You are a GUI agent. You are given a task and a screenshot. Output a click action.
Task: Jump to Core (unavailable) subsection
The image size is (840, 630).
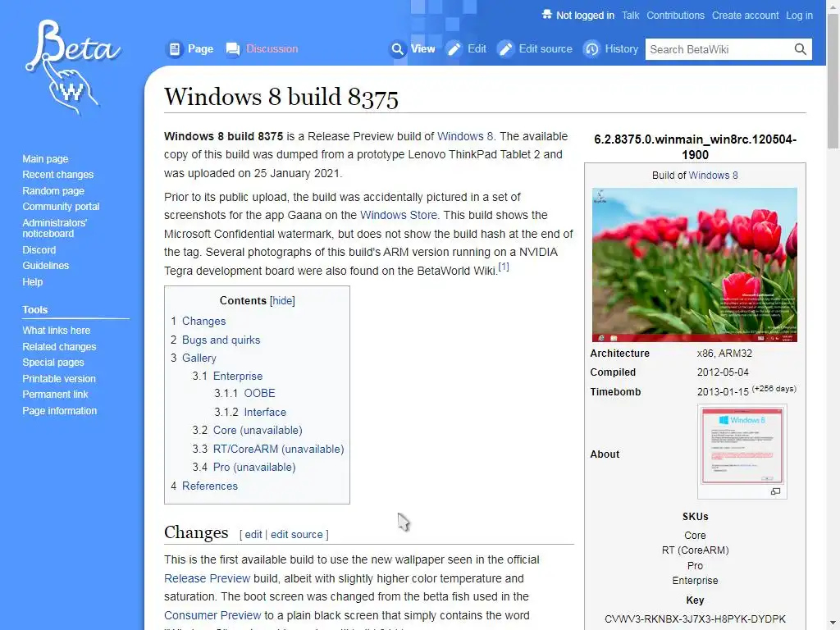(x=257, y=430)
